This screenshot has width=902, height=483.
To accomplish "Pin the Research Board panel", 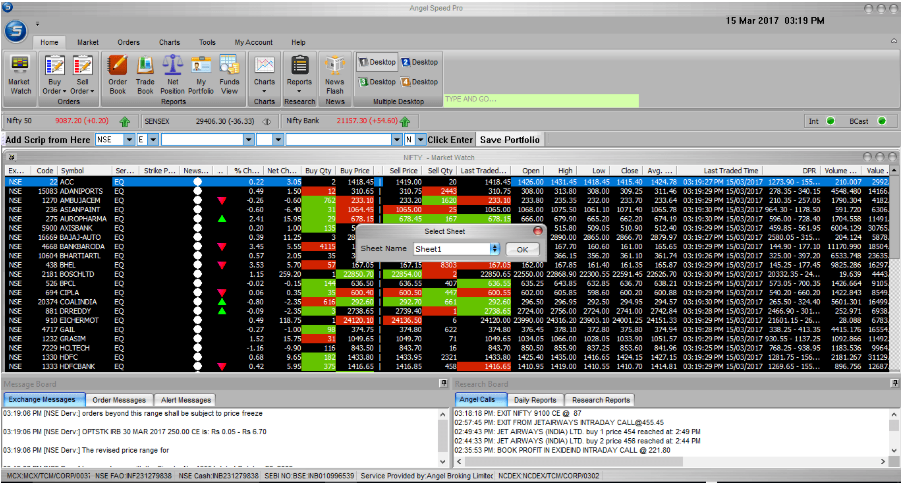I will pyautogui.click(x=895, y=383).
